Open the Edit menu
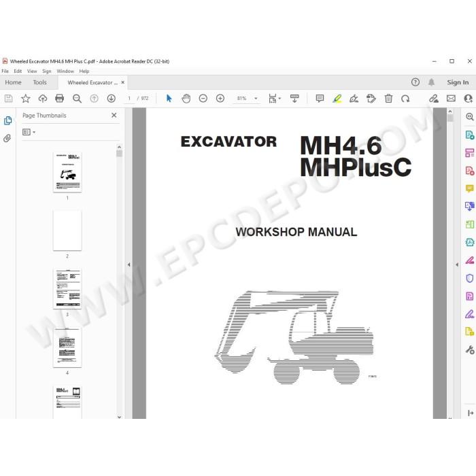Image resolution: width=476 pixels, height=476 pixels. click(18, 71)
